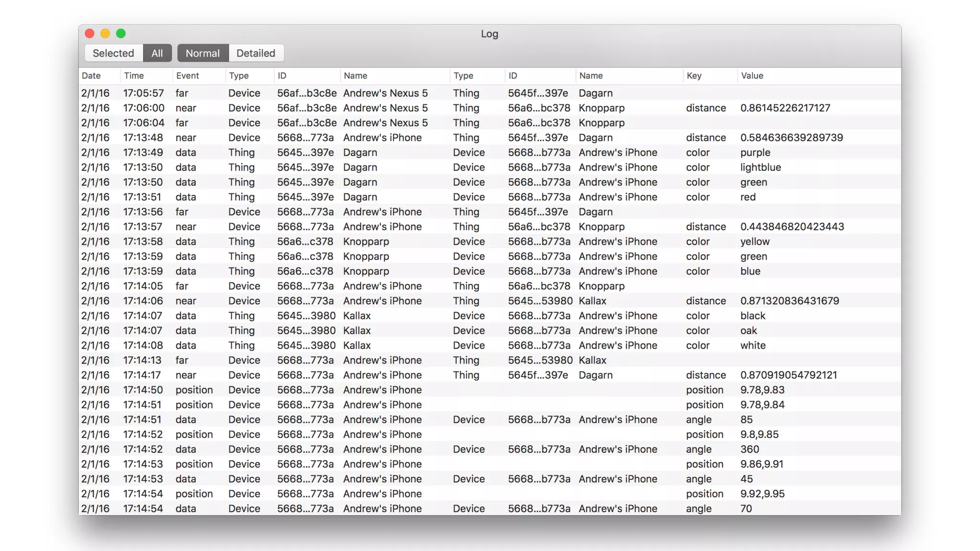Switch to the Selected segment

click(113, 53)
